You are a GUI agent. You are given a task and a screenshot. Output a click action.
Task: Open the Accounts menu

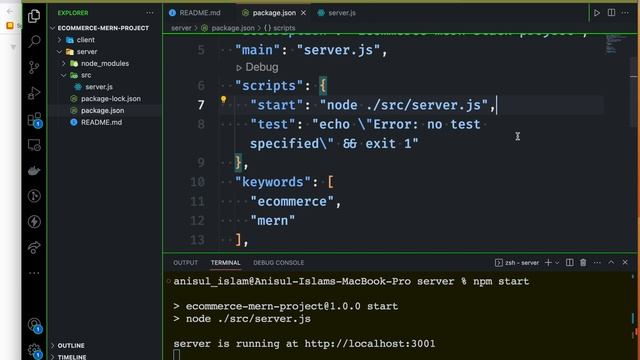pyautogui.click(x=34, y=325)
